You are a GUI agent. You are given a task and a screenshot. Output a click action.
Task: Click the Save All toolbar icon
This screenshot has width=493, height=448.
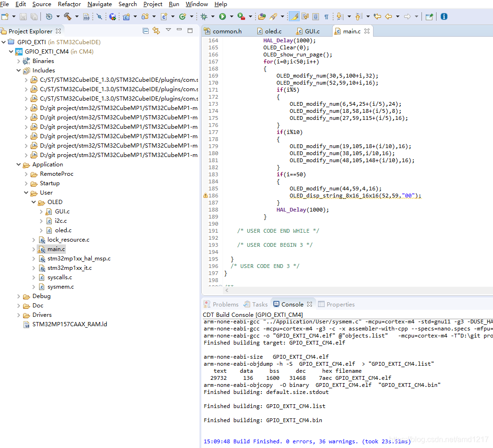coord(34,16)
